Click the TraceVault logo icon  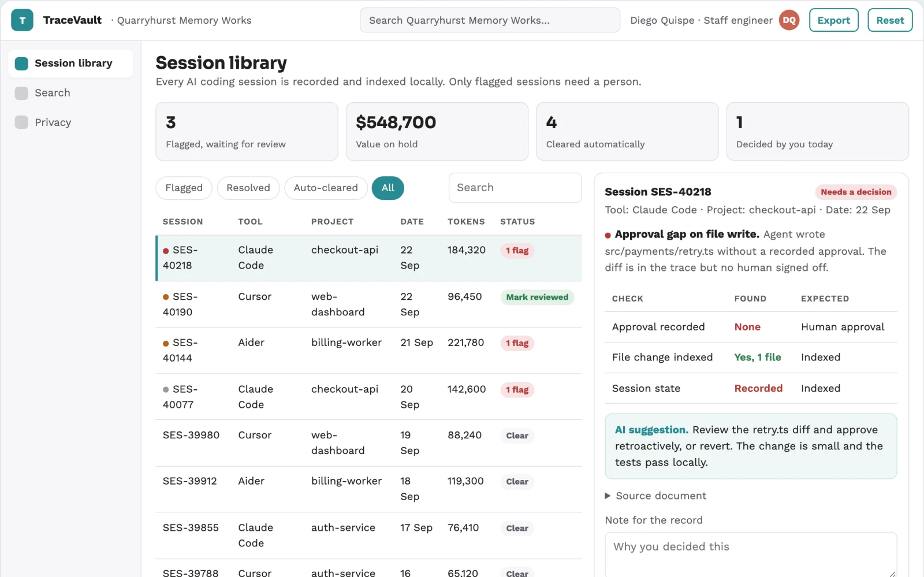(x=22, y=20)
